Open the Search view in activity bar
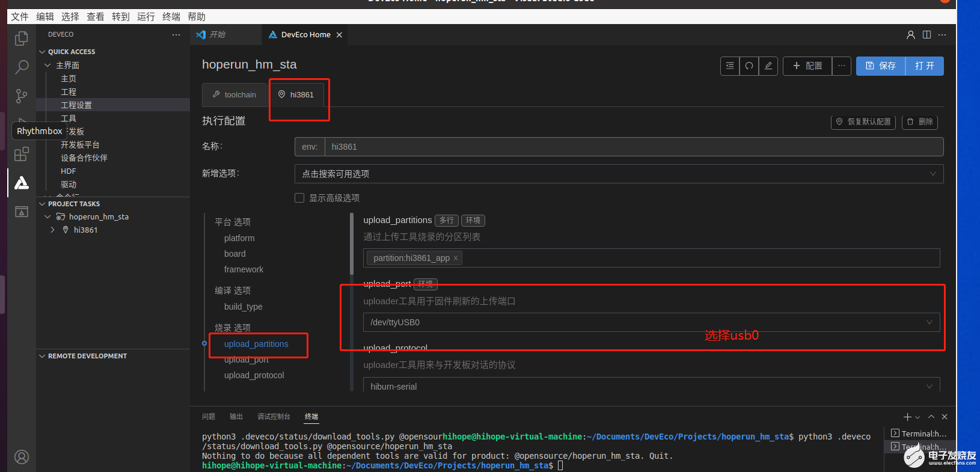 [22, 67]
